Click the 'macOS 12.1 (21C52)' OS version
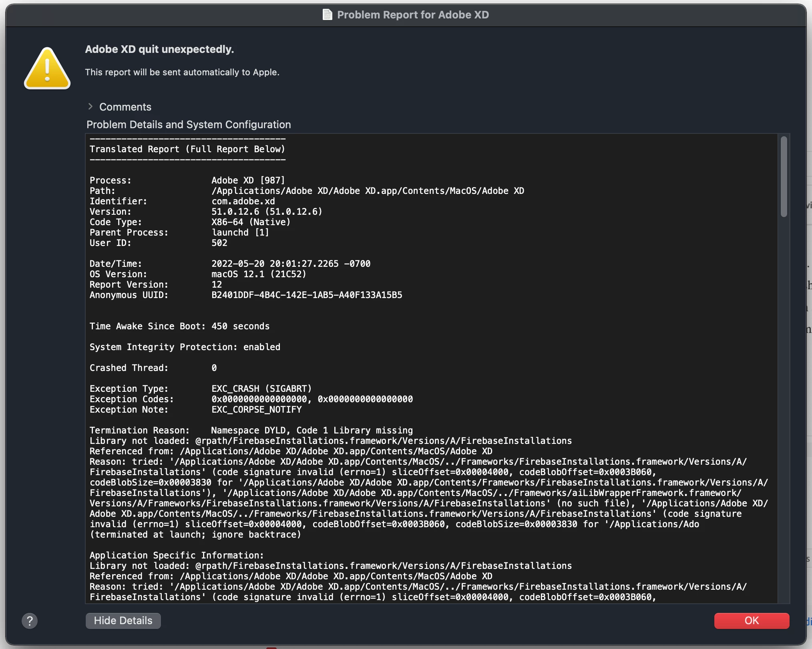Viewport: 812px width, 649px height. point(259,274)
